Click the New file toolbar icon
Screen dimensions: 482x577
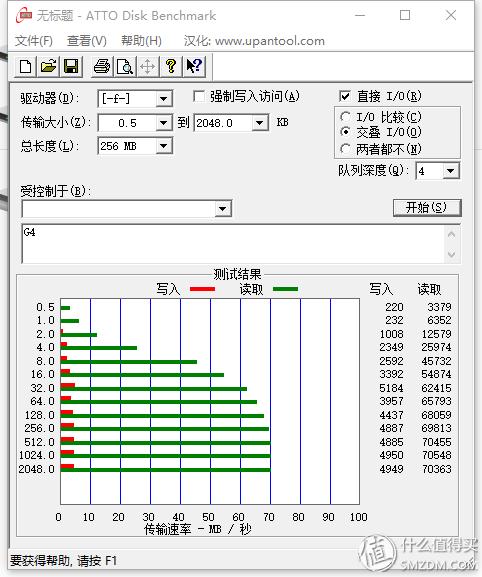pyautogui.click(x=25, y=67)
